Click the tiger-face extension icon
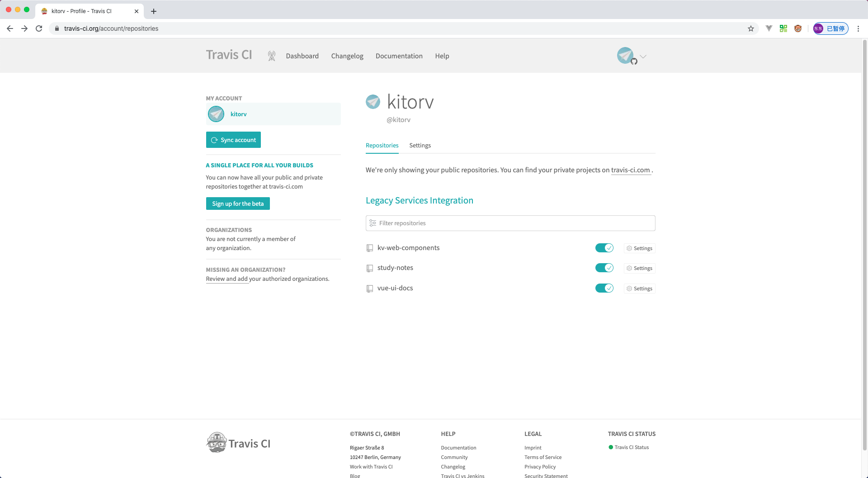 tap(798, 28)
